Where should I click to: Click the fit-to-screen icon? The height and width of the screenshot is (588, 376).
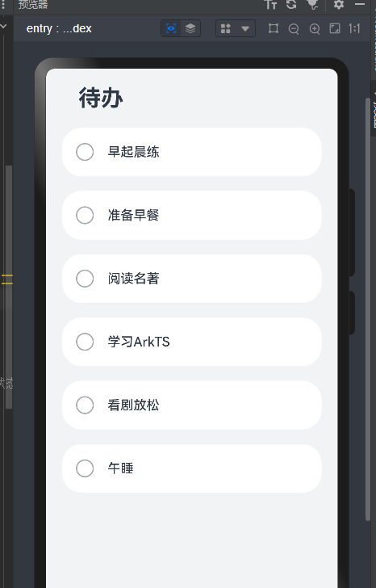coord(334,28)
